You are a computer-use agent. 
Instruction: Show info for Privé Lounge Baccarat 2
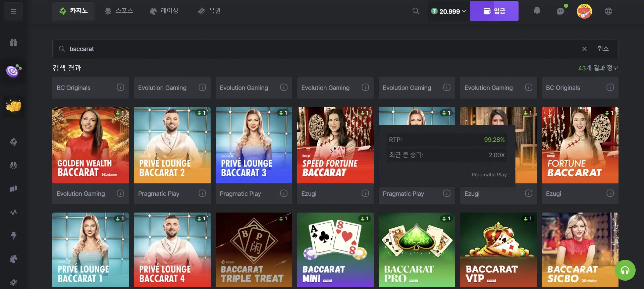pyautogui.click(x=202, y=193)
